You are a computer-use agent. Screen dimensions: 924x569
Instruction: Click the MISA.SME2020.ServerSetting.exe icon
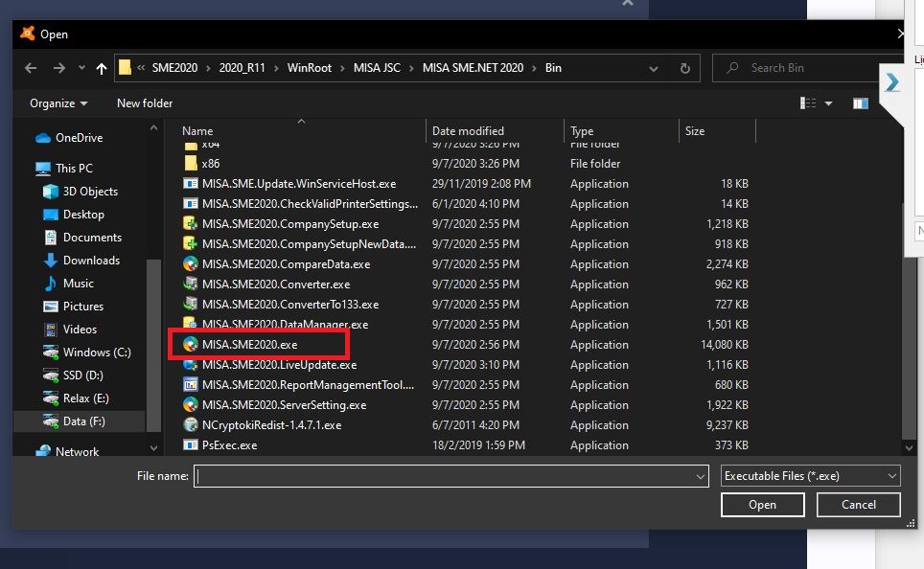(x=191, y=405)
